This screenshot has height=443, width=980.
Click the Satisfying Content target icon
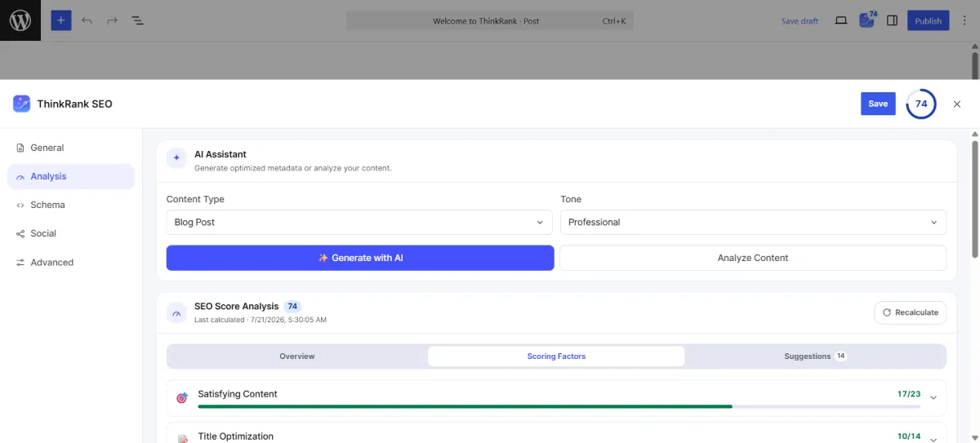point(182,398)
